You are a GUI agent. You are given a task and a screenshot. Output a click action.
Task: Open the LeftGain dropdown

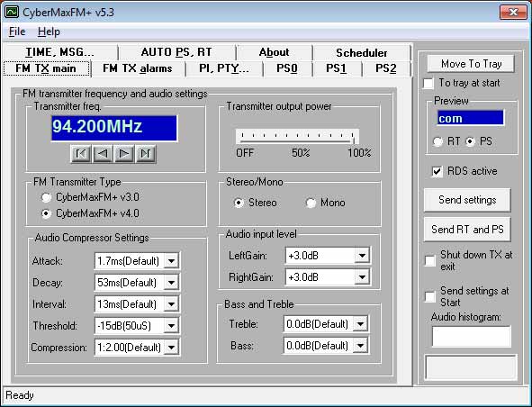362,255
